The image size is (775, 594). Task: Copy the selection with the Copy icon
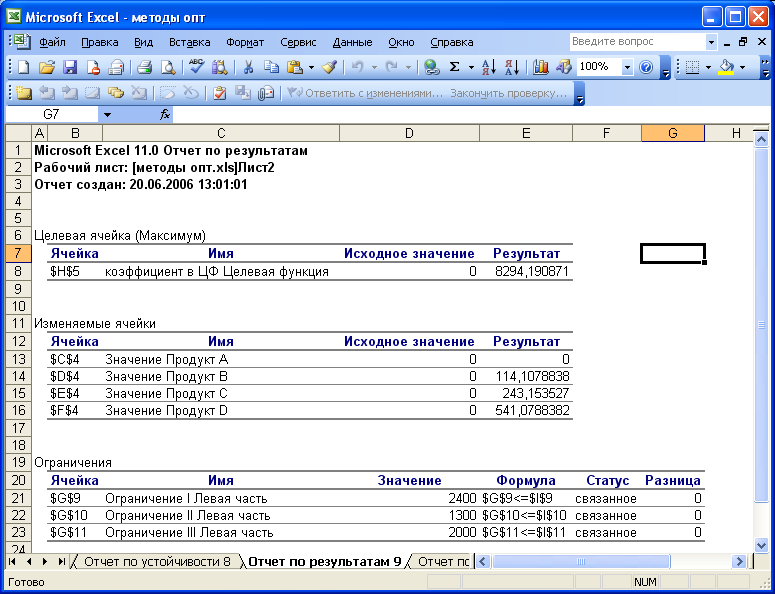271,67
